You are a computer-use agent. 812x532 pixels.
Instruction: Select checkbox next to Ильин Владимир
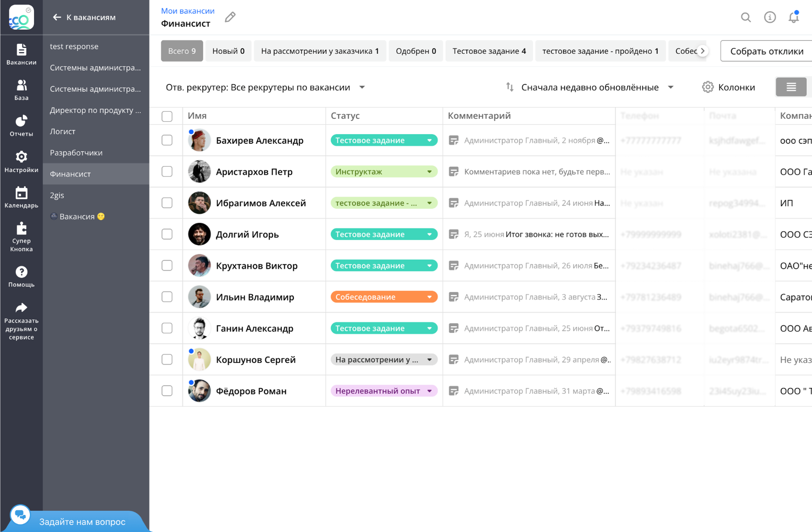click(167, 297)
